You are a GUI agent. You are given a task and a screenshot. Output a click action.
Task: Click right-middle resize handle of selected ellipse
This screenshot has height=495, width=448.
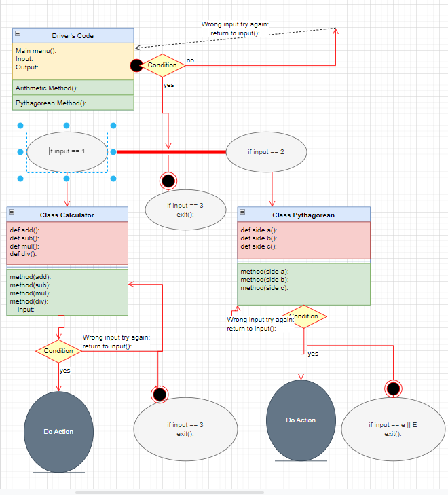pyautogui.click(x=113, y=152)
